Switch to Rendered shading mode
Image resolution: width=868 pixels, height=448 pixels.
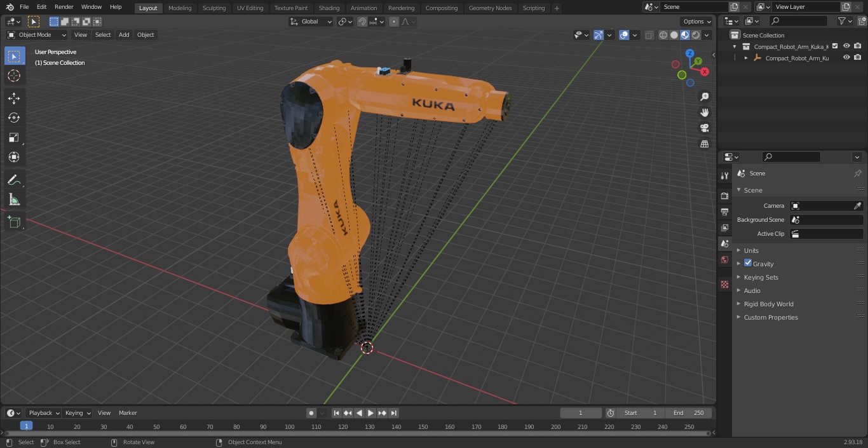tap(696, 35)
